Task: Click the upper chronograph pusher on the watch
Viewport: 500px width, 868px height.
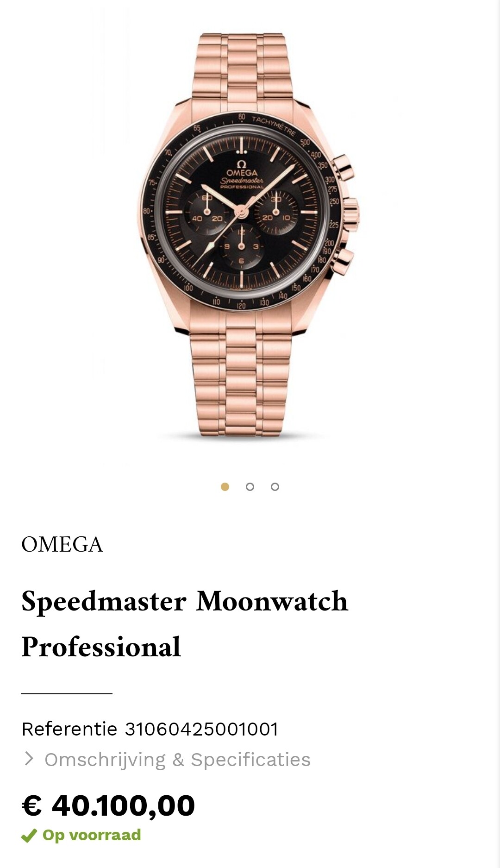Action: (x=344, y=168)
